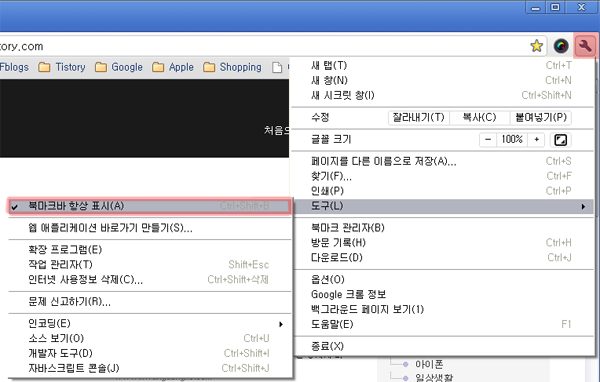Image resolution: width=600 pixels, height=382 pixels.
Task: Open 다운로드(D) entry
Action: point(443,258)
